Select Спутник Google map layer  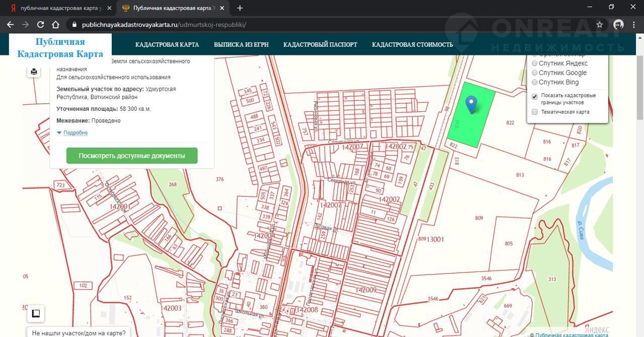coord(535,73)
